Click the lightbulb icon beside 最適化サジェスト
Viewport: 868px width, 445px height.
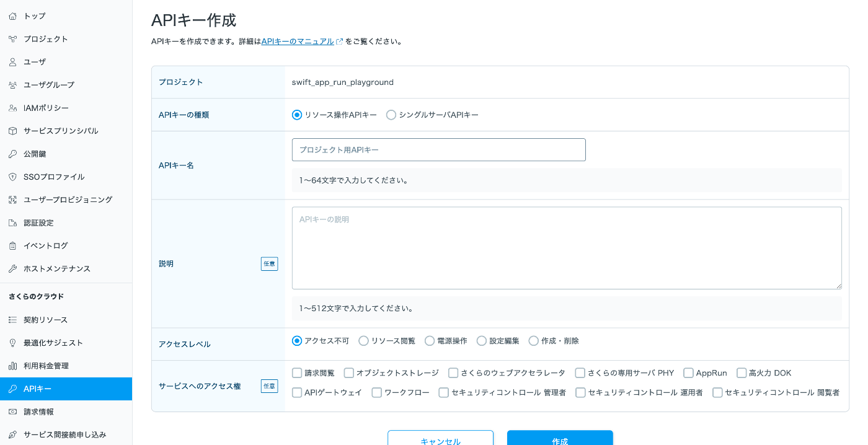pos(12,343)
